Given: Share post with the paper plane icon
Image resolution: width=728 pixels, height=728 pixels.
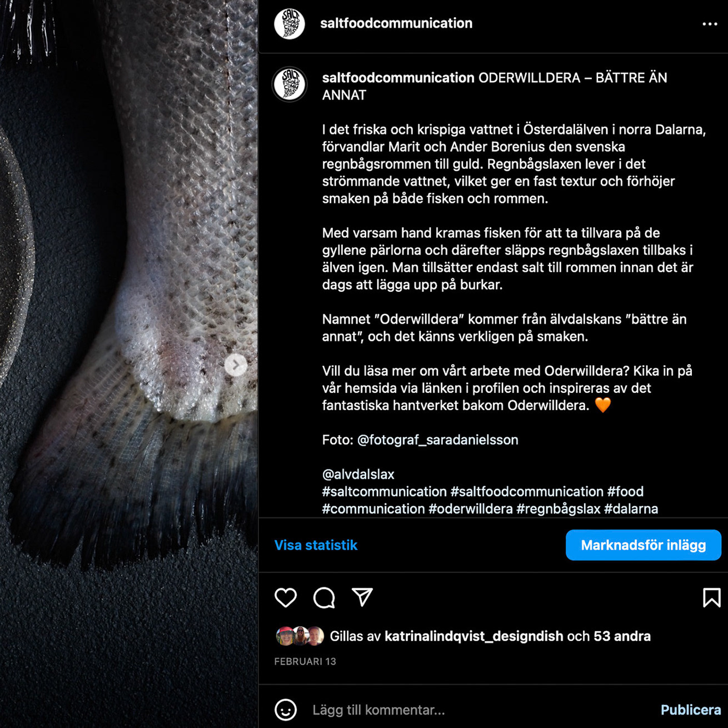Looking at the screenshot, I should point(362,597).
